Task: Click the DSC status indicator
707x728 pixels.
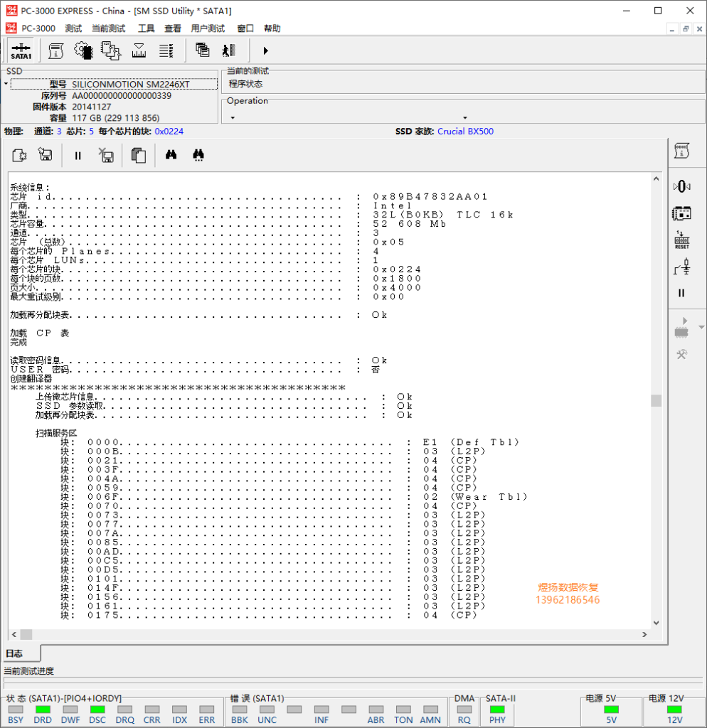Action: click(97, 710)
